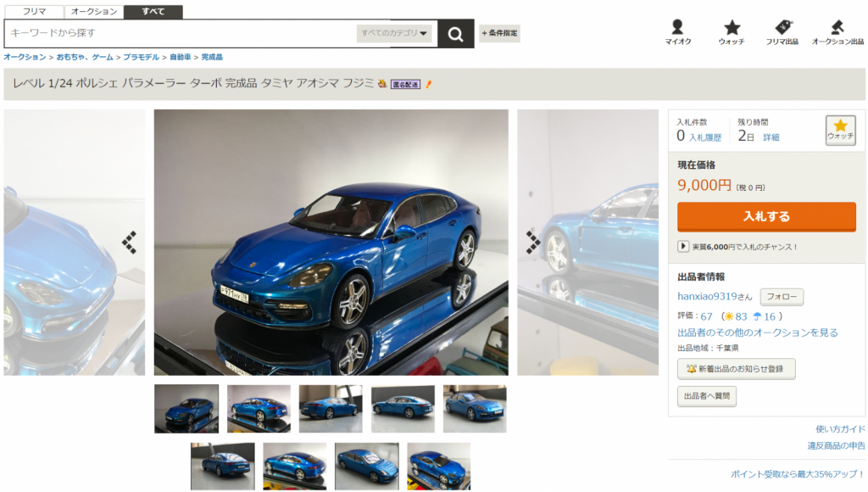Follow seller hanxiao9319 via フォロー button
Viewport: 868px width, 492px height.
coord(783,297)
